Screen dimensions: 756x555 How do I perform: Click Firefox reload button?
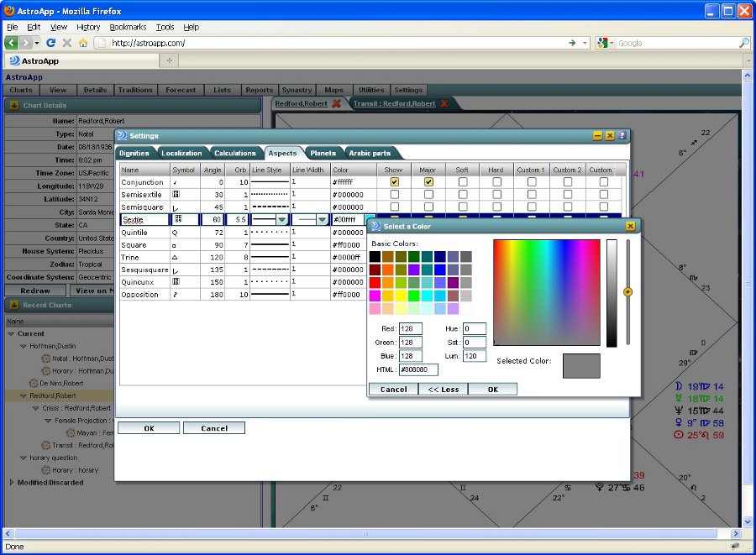click(x=50, y=43)
